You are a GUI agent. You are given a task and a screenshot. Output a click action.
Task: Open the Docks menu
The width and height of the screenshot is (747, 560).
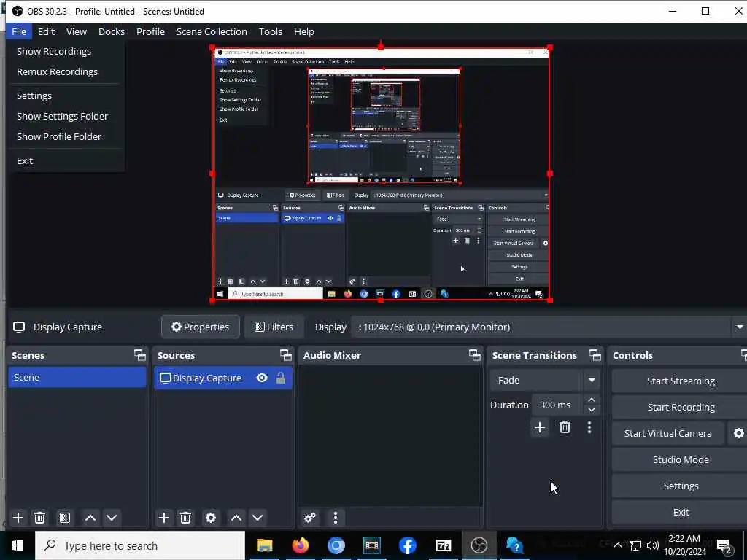112,31
